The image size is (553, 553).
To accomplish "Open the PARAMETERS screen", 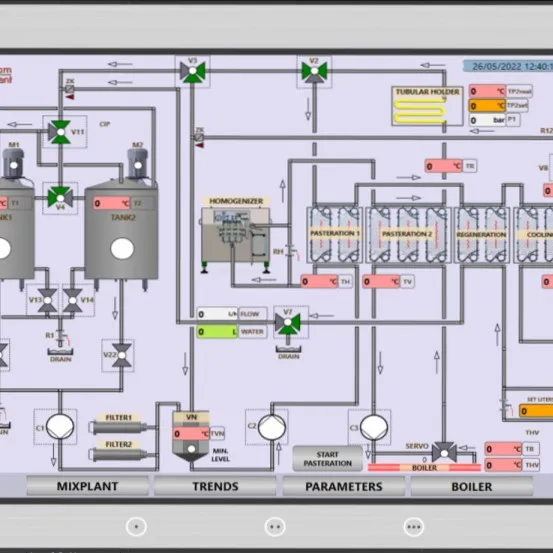I will coord(344,486).
